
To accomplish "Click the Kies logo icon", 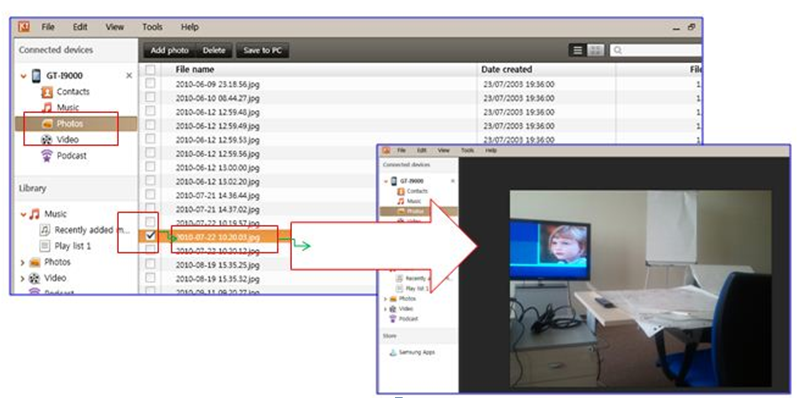I will click(23, 26).
